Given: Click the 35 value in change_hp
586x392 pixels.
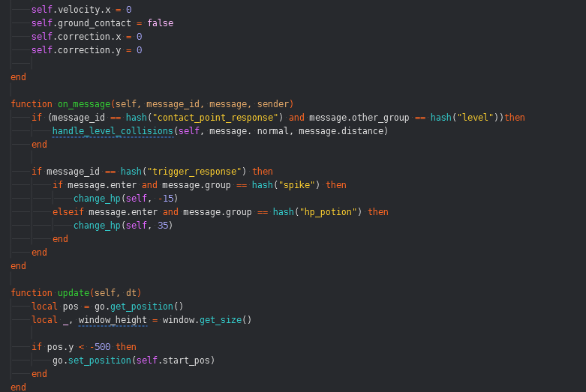Looking at the screenshot, I should pyautogui.click(x=165, y=226).
